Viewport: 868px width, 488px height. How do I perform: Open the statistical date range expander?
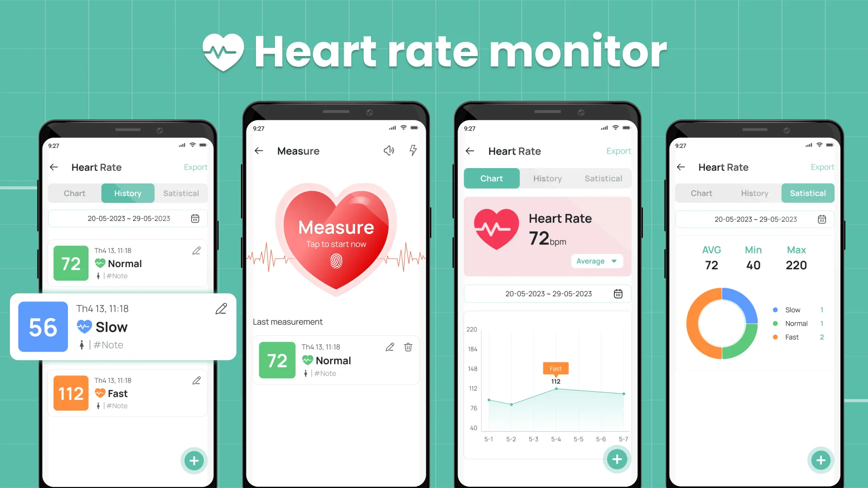point(822,219)
